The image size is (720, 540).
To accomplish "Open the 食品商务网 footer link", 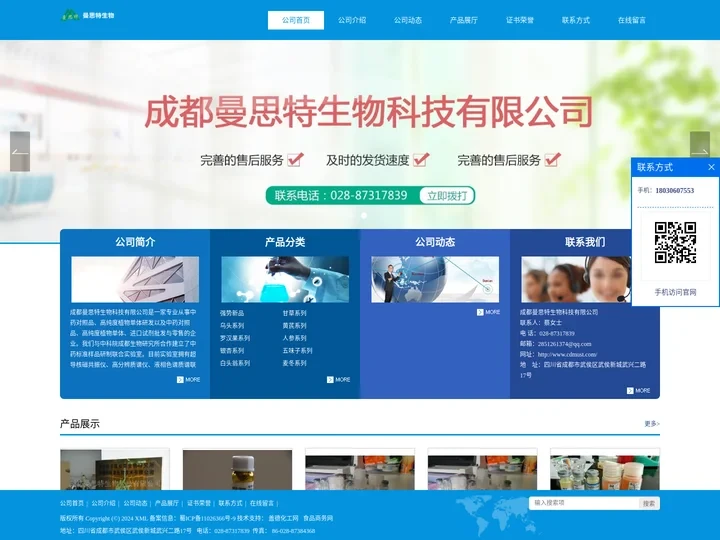I will point(318,518).
